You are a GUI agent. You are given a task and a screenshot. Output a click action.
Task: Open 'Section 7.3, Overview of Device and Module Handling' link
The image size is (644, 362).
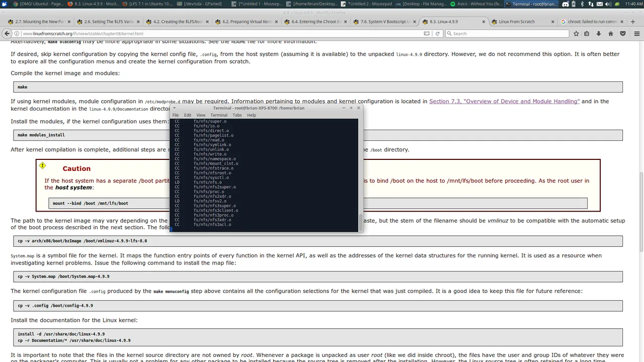504,101
